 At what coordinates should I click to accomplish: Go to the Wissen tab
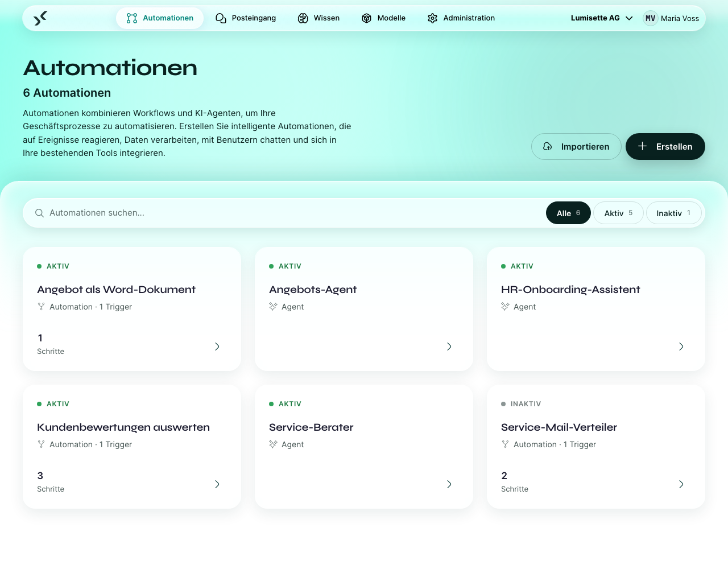[x=318, y=18]
